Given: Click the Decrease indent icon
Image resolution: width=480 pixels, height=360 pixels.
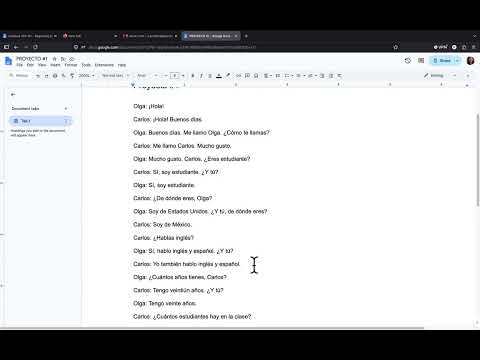Looking at the screenshot, I should tap(322, 76).
